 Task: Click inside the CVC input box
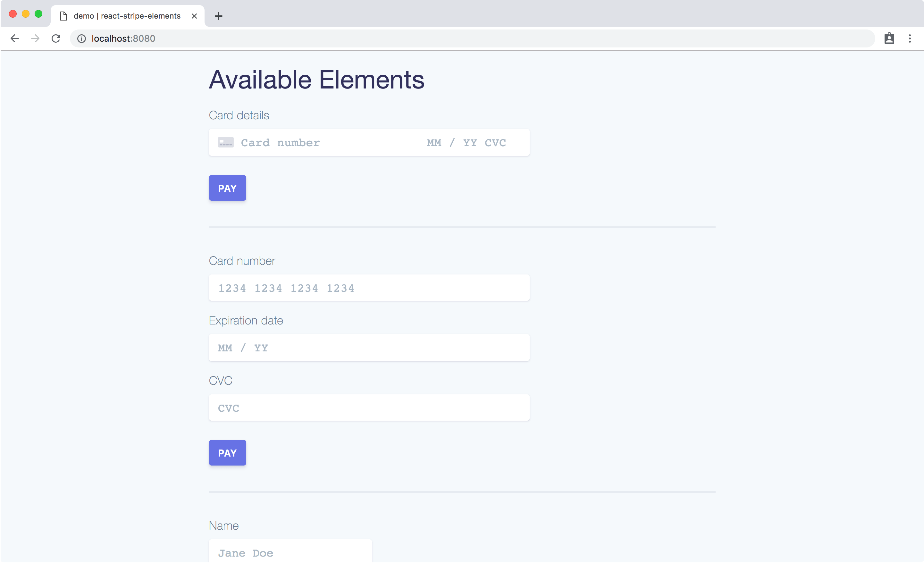pyautogui.click(x=369, y=407)
